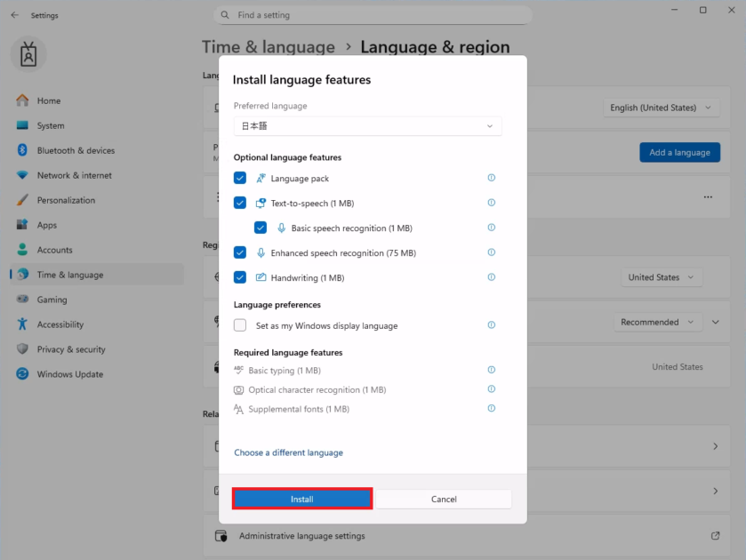Open Apps in the sidebar
The width and height of the screenshot is (746, 560).
[97, 225]
